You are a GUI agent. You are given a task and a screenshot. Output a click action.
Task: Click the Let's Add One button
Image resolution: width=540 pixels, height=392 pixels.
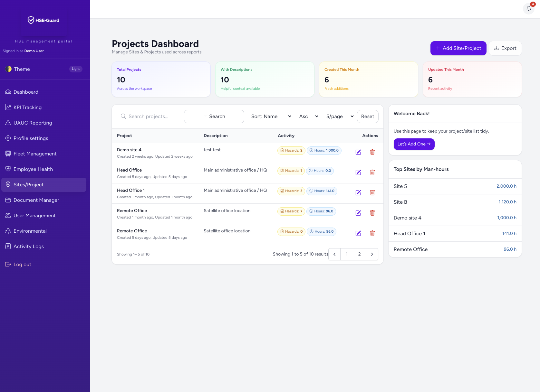click(x=414, y=144)
